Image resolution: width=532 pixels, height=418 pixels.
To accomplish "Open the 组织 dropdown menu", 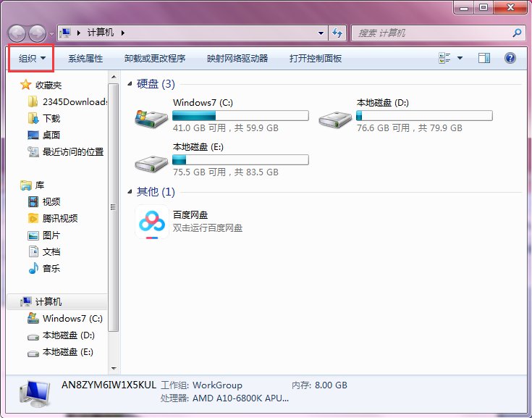I will tap(32, 59).
